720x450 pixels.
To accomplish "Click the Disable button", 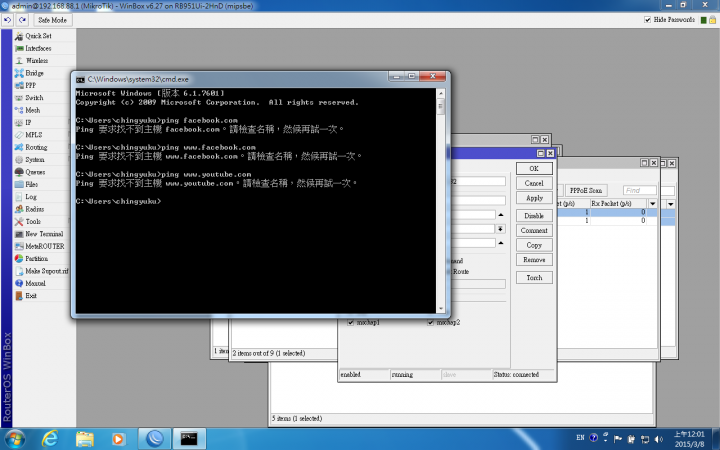I will 534,216.
